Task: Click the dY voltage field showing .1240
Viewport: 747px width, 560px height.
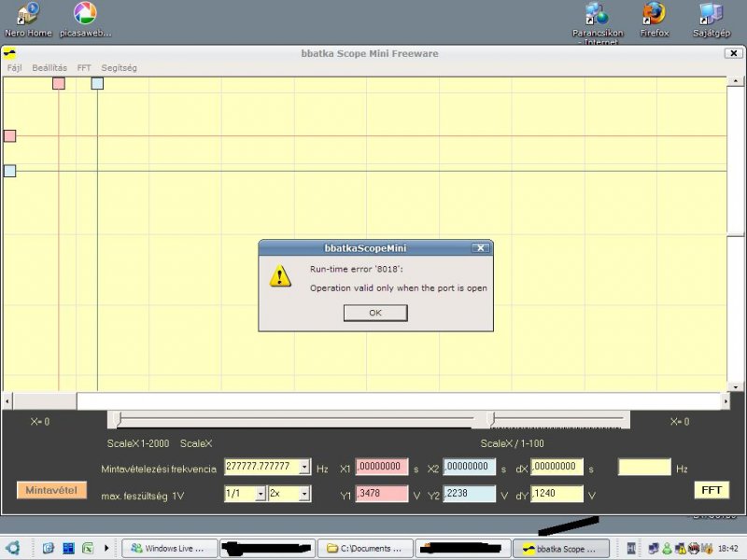Action: [557, 494]
